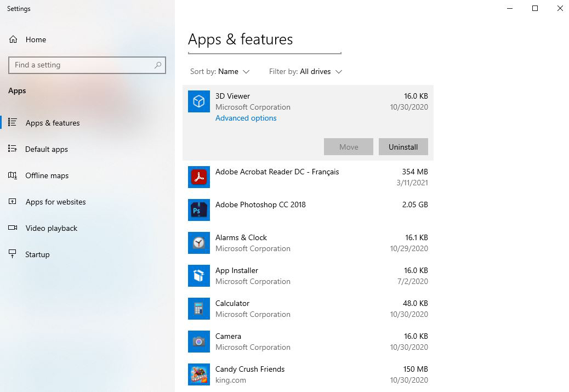Open the Sort by Name dropdown
Image resolution: width=569 pixels, height=392 pixels.
[220, 71]
